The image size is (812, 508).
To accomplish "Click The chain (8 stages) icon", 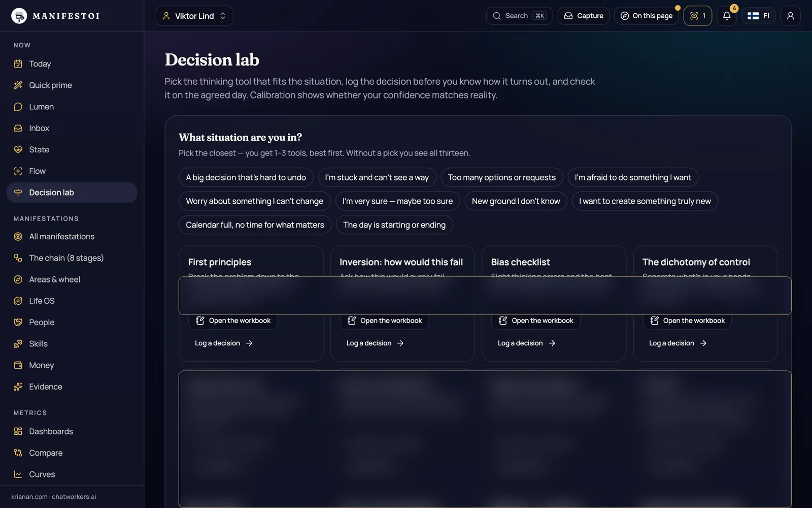I will pos(18,258).
